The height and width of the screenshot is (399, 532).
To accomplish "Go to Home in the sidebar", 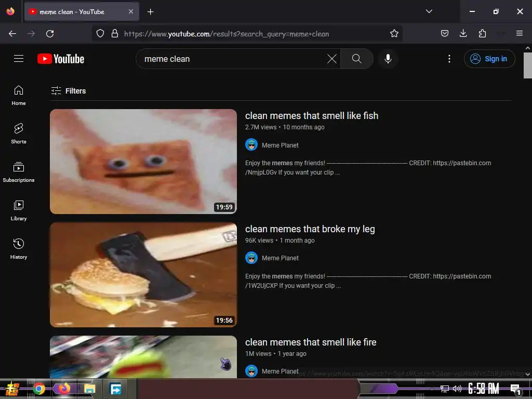I will pos(19,96).
